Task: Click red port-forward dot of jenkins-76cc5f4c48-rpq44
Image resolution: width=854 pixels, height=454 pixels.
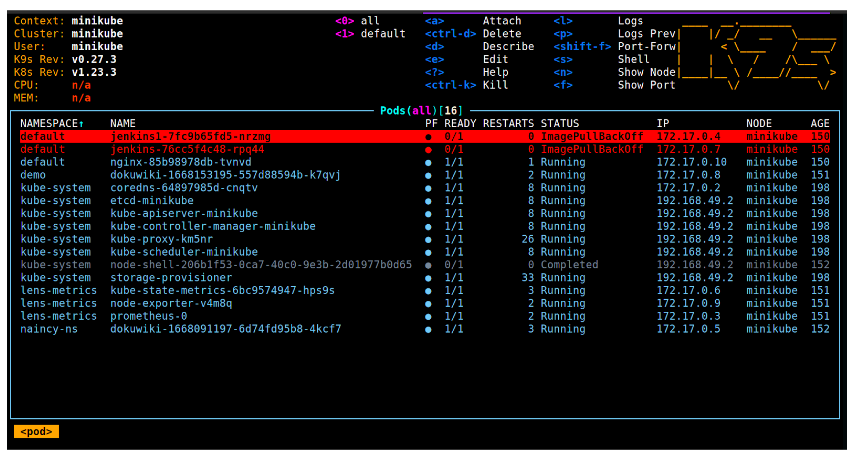Action: click(429, 150)
